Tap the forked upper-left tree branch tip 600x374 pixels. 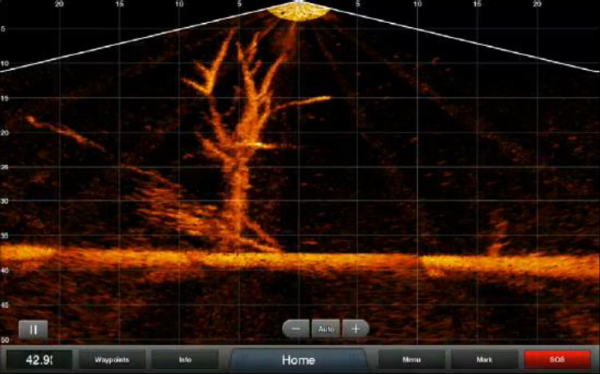click(x=199, y=80)
